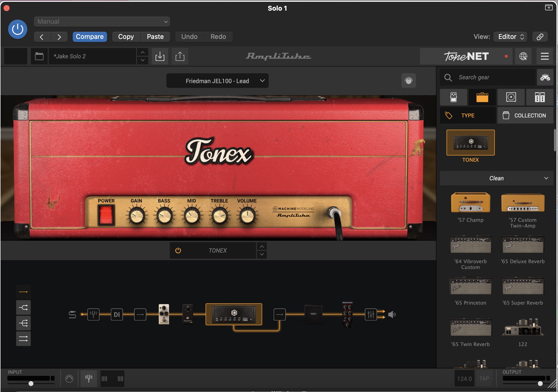
Task: Toggle the red POWER switch on amp
Action: click(x=106, y=215)
